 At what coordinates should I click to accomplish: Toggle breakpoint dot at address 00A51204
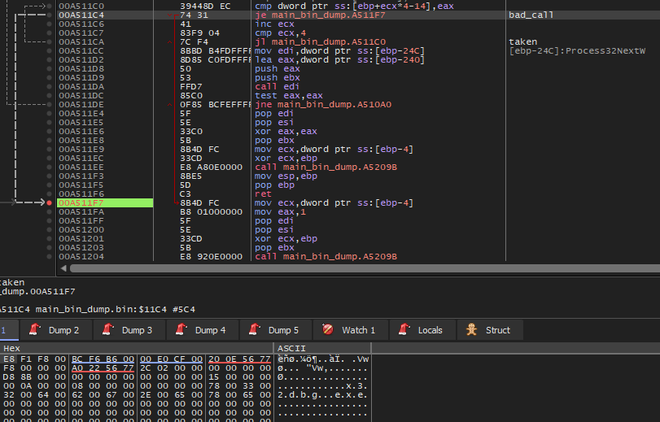coord(49,257)
